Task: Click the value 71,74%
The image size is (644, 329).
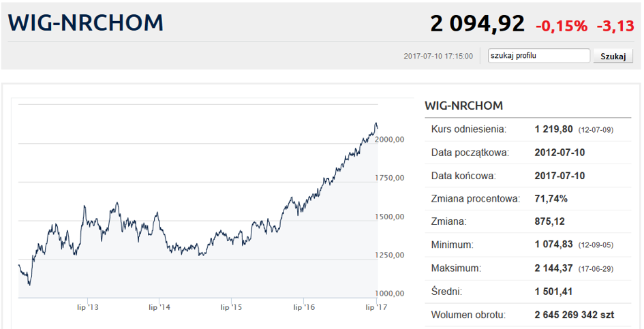Action: [551, 199]
